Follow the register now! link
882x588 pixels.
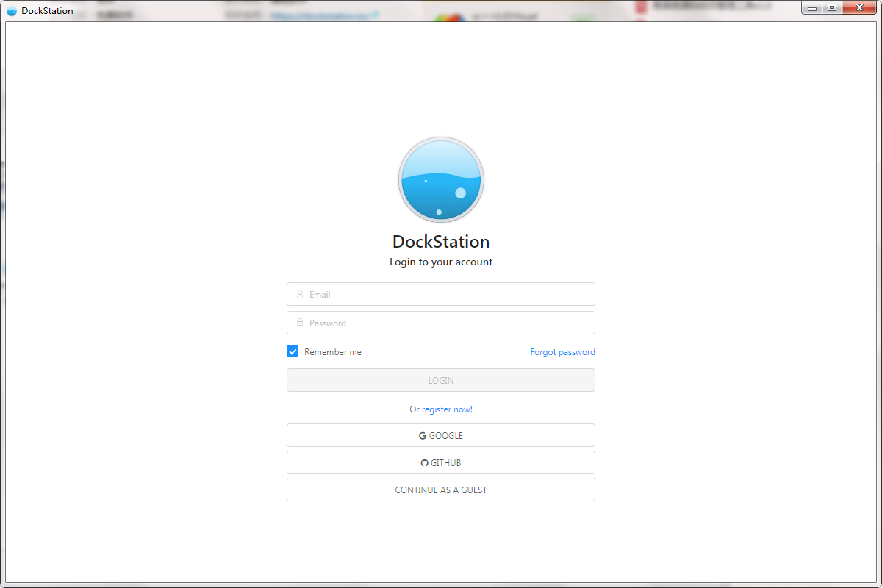pos(447,409)
